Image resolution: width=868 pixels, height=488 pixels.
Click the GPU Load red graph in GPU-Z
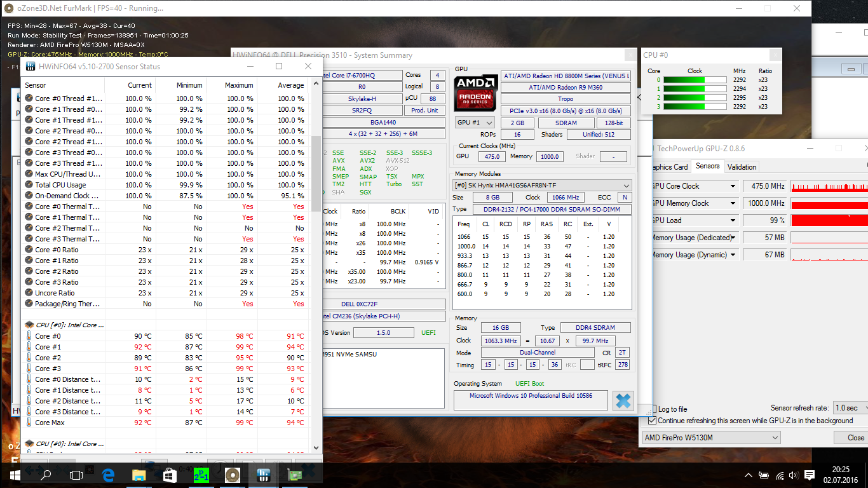pyautogui.click(x=829, y=220)
